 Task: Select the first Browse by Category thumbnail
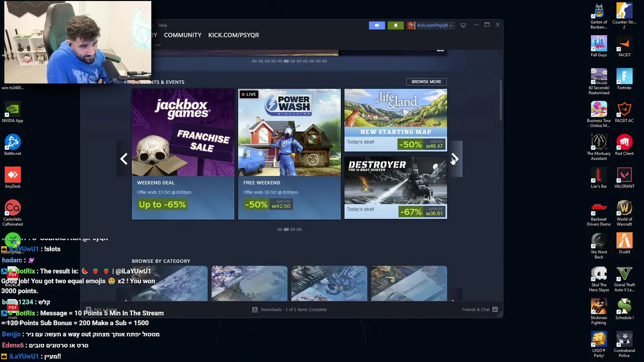coord(170,284)
